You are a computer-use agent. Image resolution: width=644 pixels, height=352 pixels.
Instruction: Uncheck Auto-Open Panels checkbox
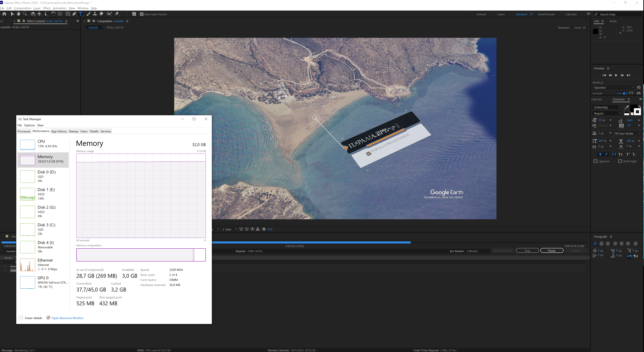[142, 14]
